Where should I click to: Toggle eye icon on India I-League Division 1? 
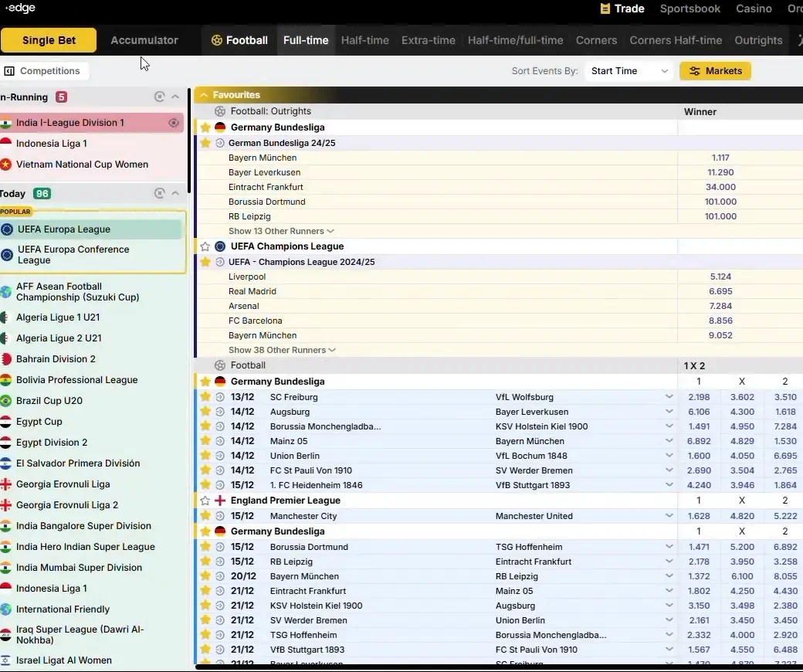(x=174, y=122)
